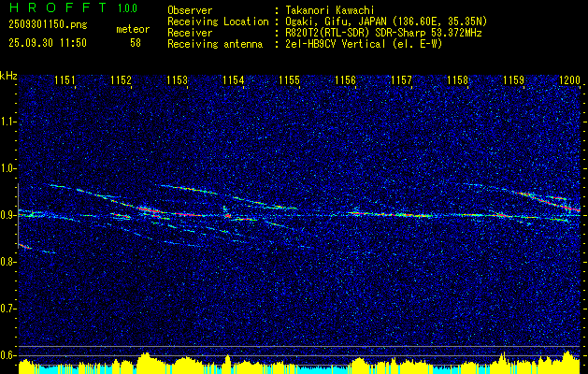Click the HROFFT program title text
The width and height of the screenshot is (588, 374).
pyautogui.click(x=58, y=7)
